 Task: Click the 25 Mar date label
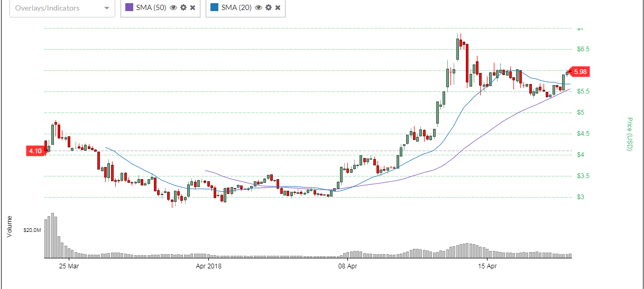pos(69,266)
